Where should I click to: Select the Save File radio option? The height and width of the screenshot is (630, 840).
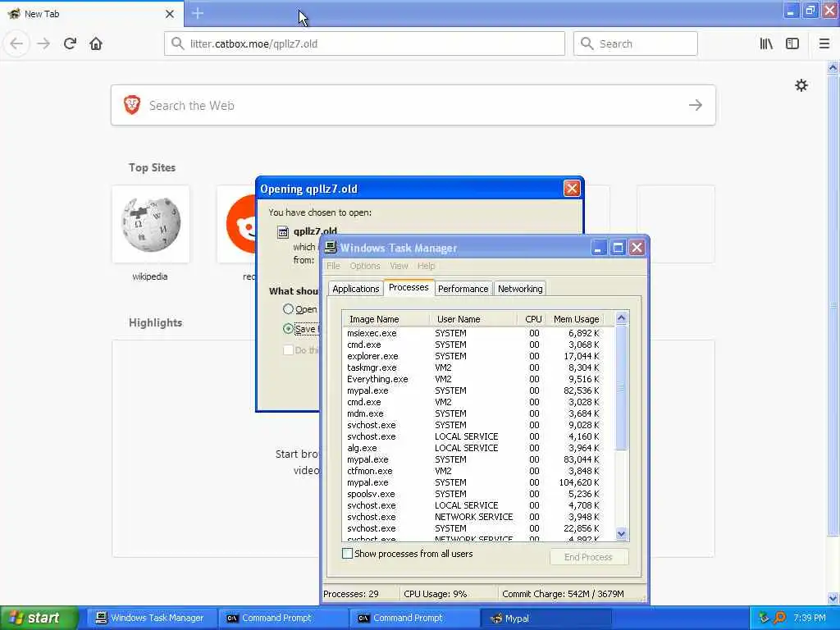pos(288,328)
